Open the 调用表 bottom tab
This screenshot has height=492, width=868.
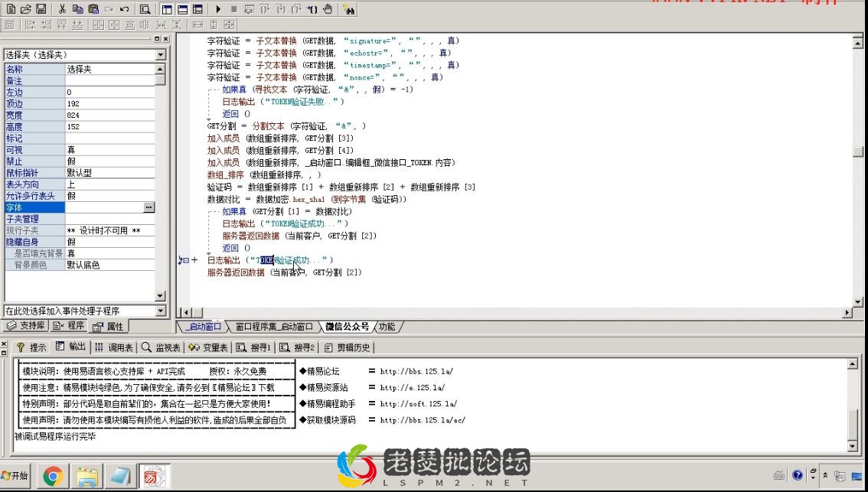point(113,347)
